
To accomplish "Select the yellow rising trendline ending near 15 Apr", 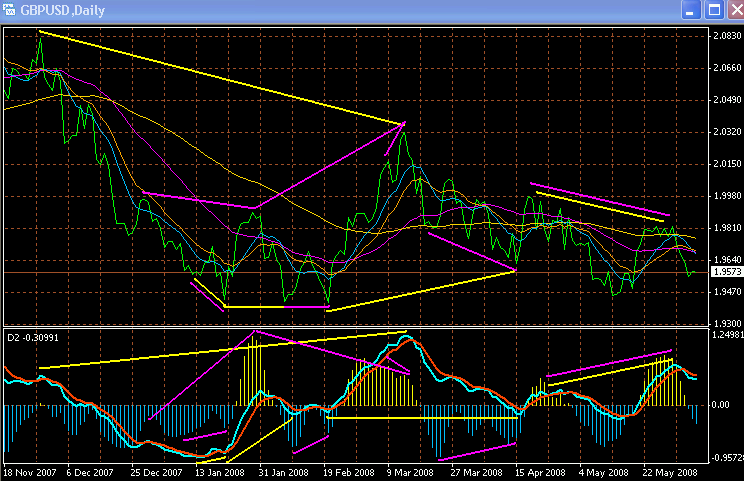I will pyautogui.click(x=421, y=291).
